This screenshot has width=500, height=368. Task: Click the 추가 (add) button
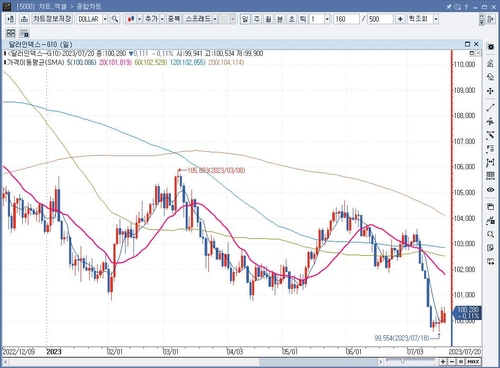151,19
